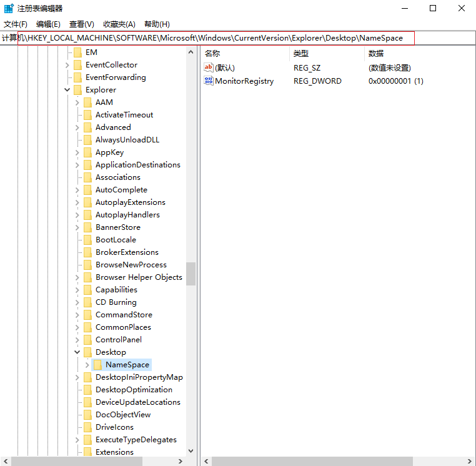
Task: Expand the NameSpace subkey arrow
Action: click(x=87, y=365)
